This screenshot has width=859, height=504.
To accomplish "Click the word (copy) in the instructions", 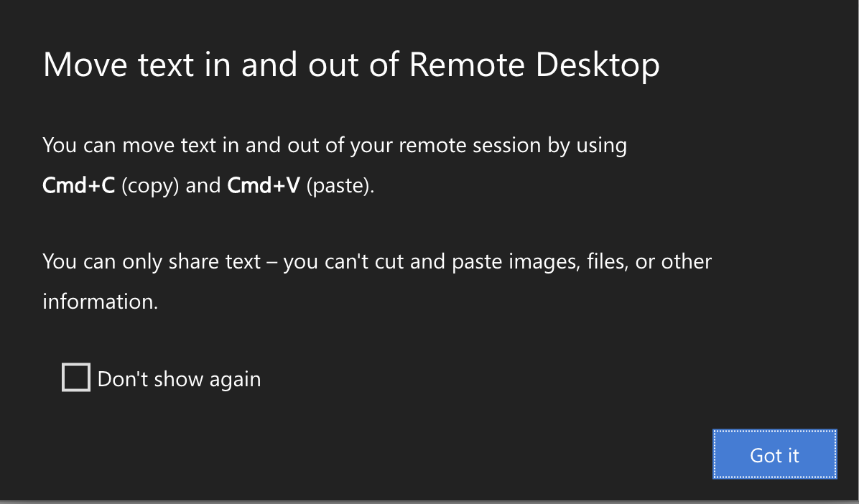I will [x=150, y=186].
